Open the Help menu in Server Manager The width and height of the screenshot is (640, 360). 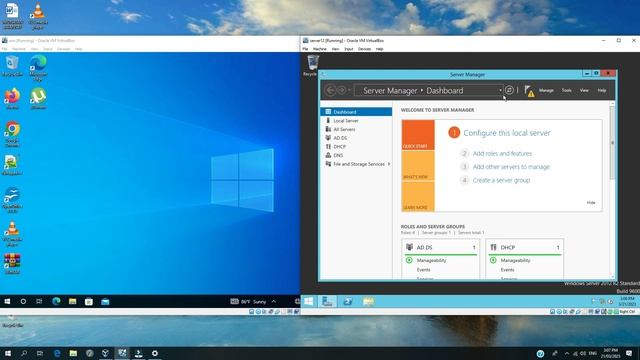pyautogui.click(x=602, y=90)
